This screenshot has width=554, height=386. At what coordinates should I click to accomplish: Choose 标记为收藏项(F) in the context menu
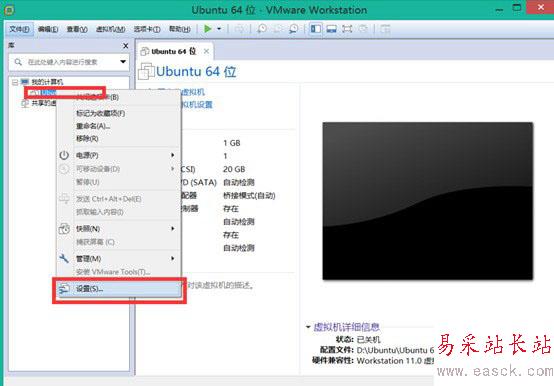tap(119, 113)
